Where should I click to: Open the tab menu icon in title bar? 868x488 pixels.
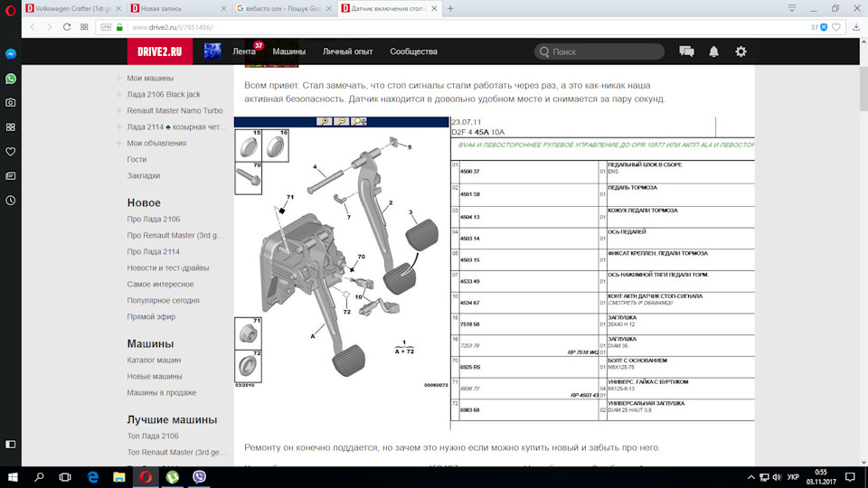(x=792, y=8)
